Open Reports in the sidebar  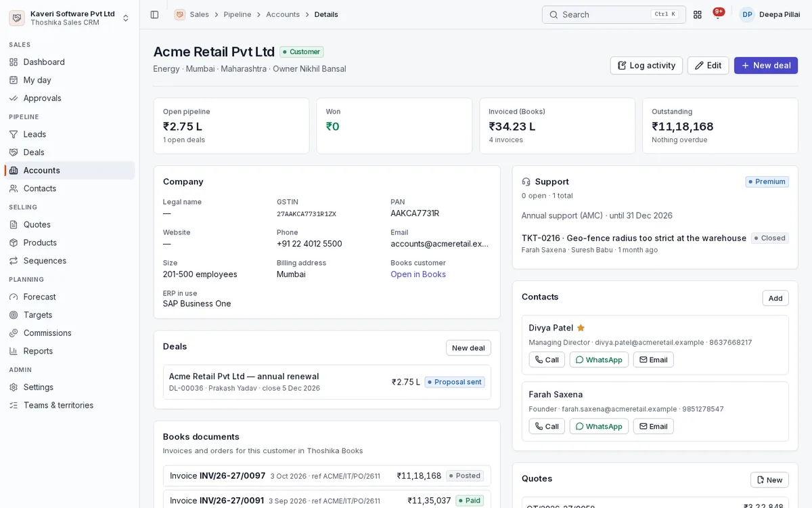click(70, 351)
